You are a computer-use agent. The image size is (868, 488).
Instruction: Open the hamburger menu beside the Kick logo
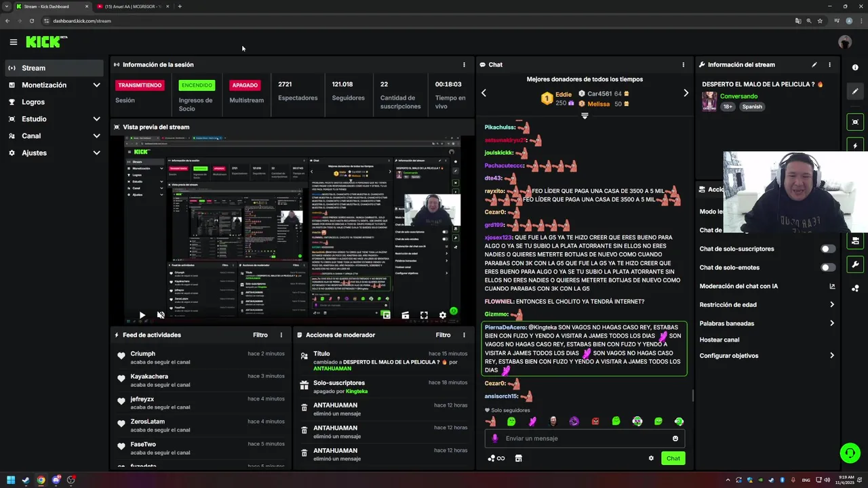click(x=13, y=42)
